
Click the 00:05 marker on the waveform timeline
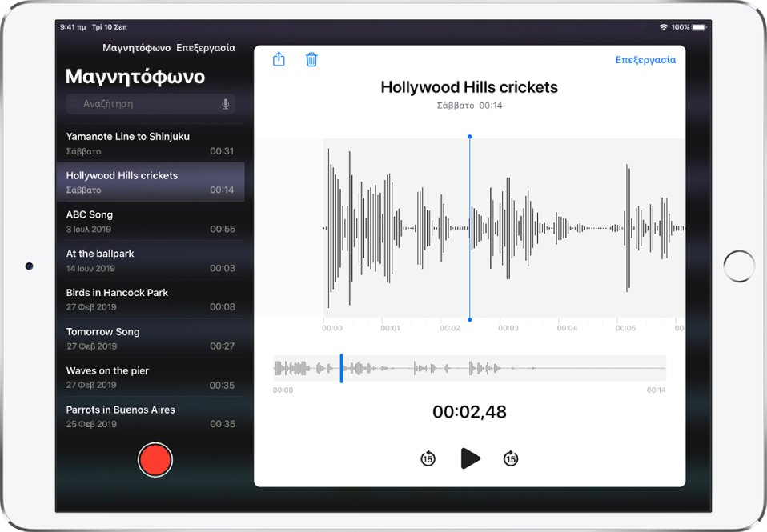pyautogui.click(x=625, y=328)
